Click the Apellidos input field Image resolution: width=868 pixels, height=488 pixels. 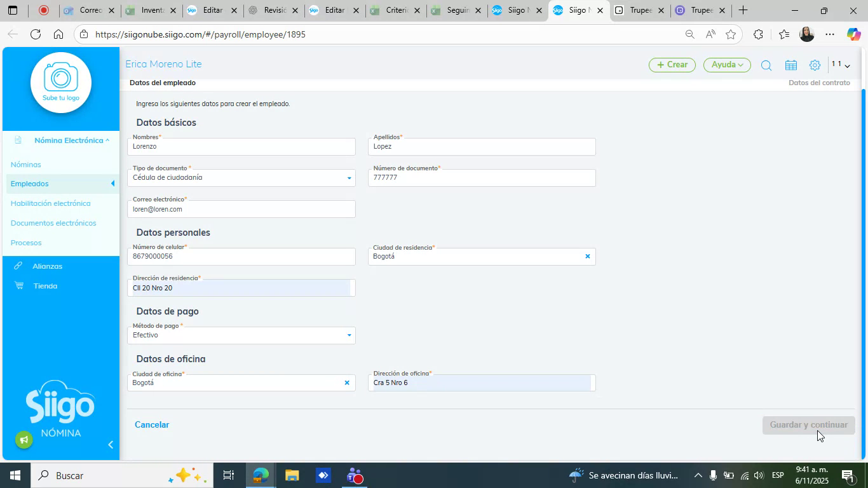point(482,147)
